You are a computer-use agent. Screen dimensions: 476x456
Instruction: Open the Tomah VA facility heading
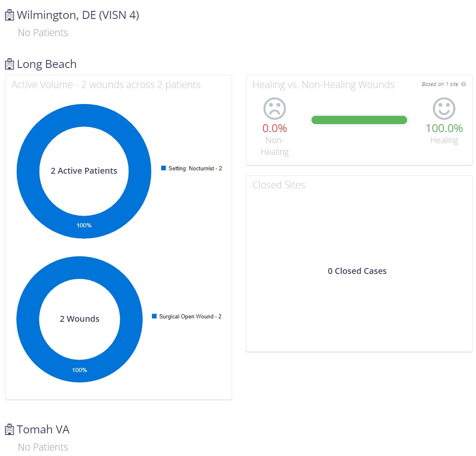click(43, 429)
